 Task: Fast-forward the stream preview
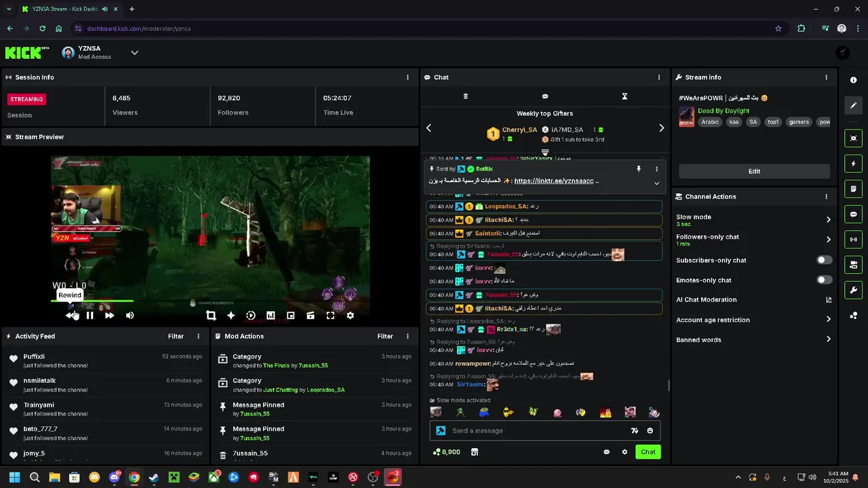point(109,315)
